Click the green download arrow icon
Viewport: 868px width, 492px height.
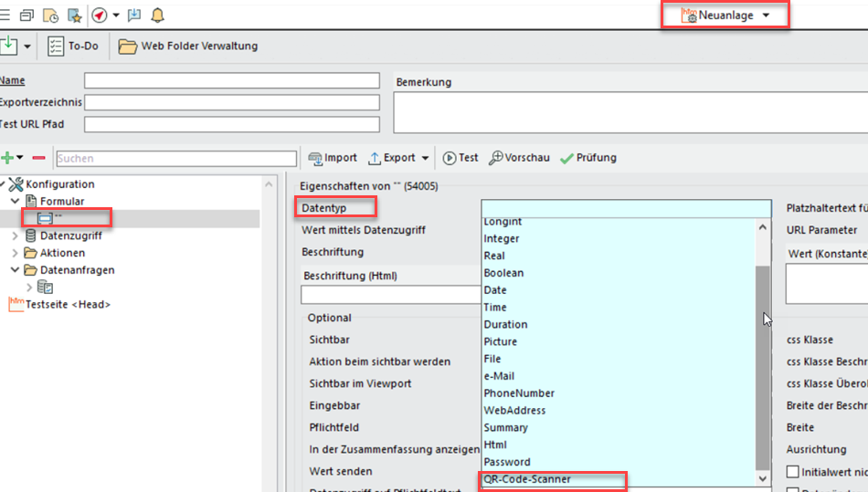[9, 46]
